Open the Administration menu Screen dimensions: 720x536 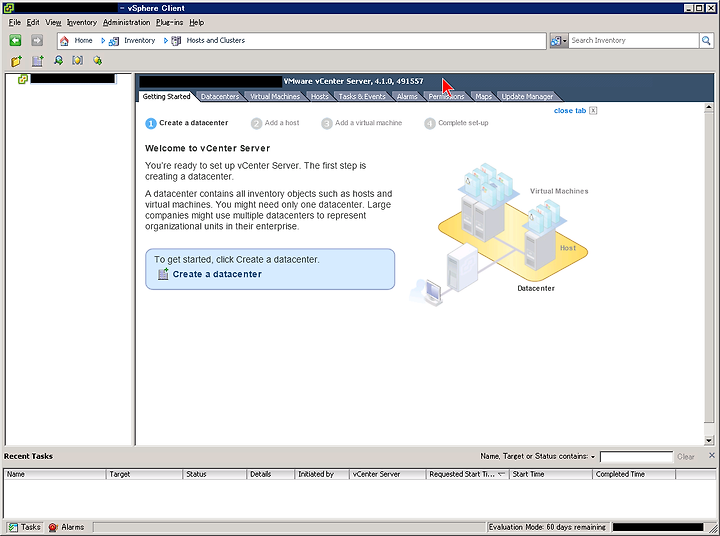click(126, 22)
